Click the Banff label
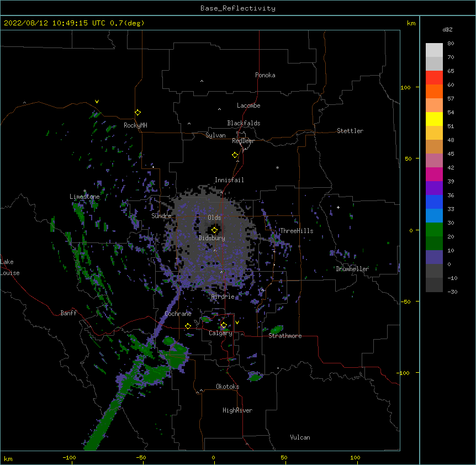This screenshot has height=465, width=476. pyautogui.click(x=68, y=313)
